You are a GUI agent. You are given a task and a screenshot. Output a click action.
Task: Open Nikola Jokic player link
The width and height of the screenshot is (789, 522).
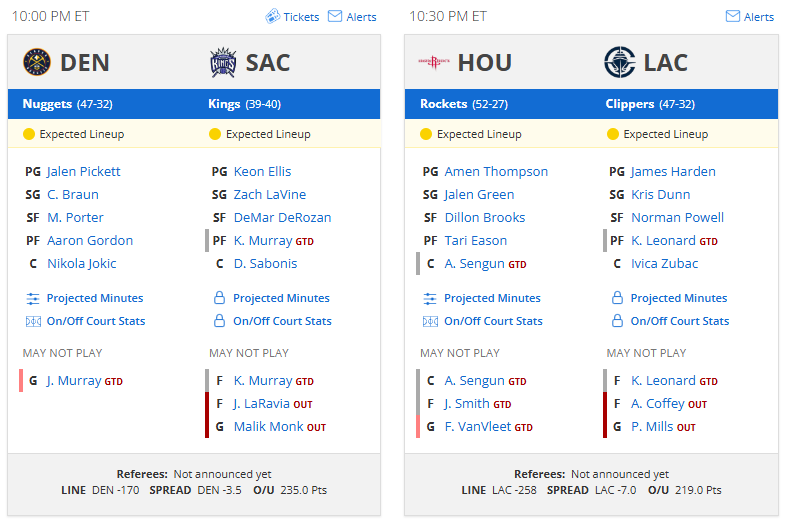click(82, 263)
